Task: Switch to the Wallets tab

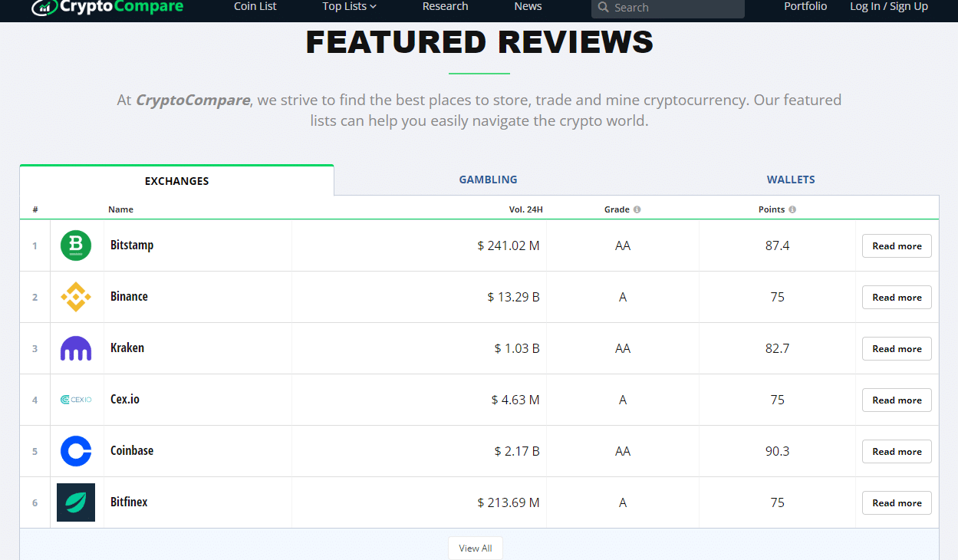Action: 791,180
